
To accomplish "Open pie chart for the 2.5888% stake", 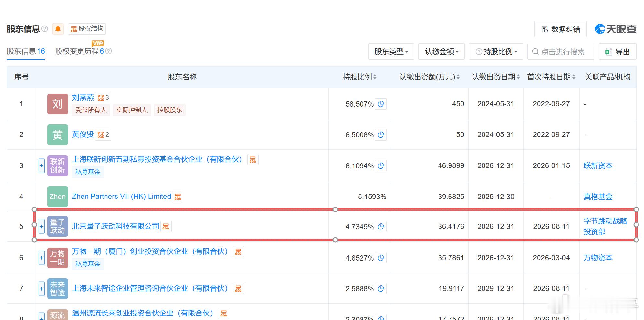I will pos(381,289).
